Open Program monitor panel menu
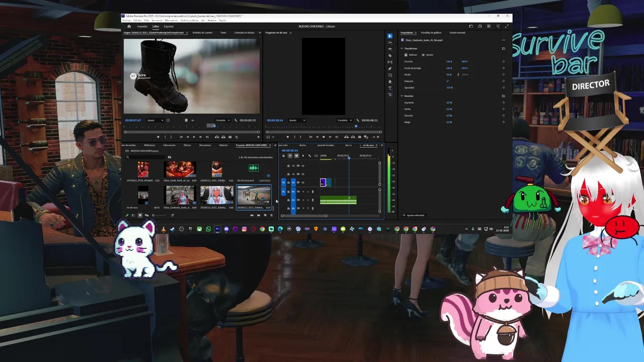This screenshot has height=362, width=644. pyautogui.click(x=290, y=33)
